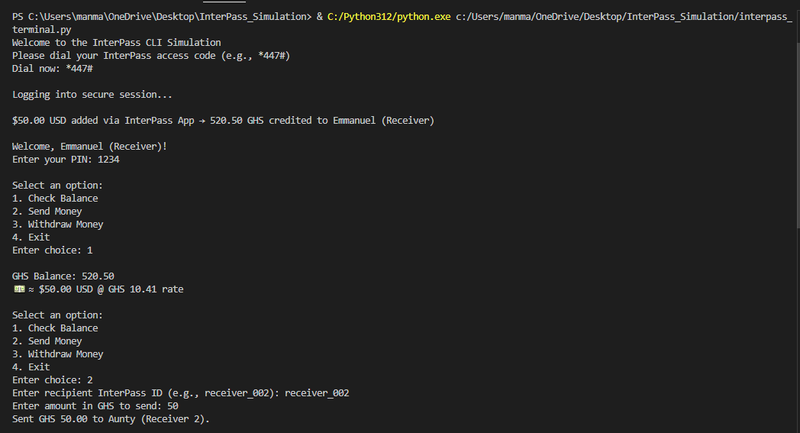Click the second '2. Send Money' menu line

[47, 341]
